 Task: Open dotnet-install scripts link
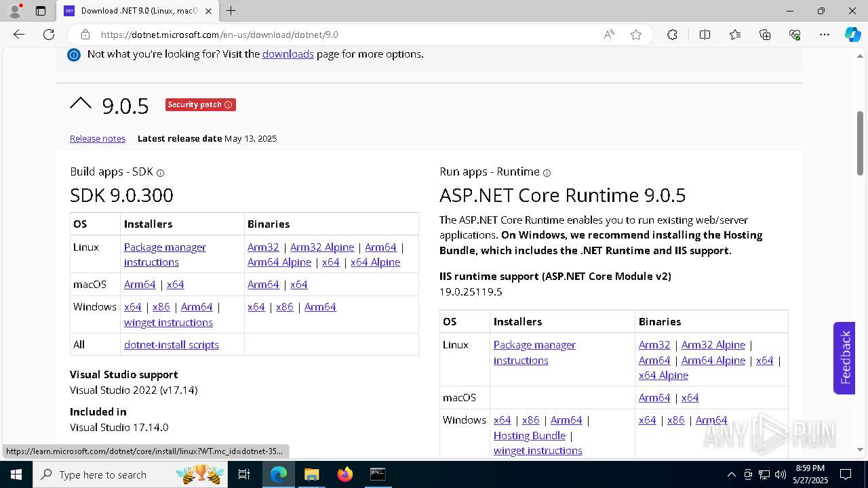[x=172, y=345]
